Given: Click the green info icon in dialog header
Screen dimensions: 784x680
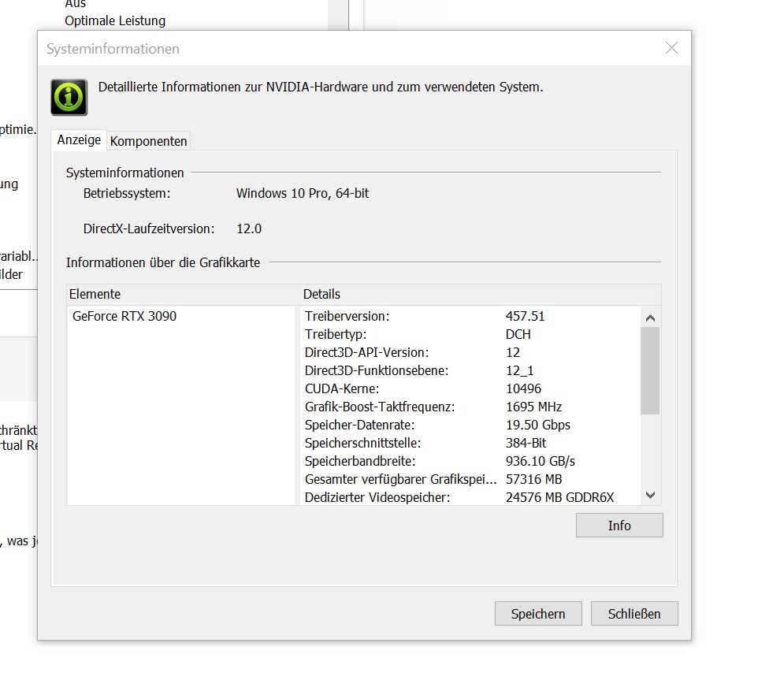Looking at the screenshot, I should tap(69, 98).
